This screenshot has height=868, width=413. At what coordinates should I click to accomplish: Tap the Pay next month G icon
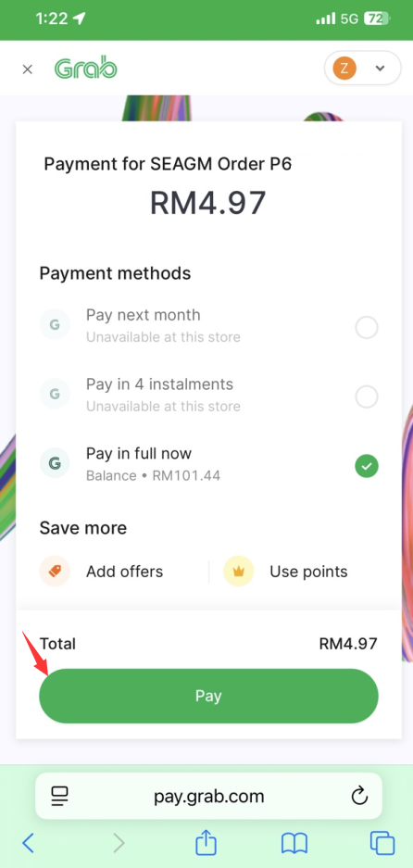[x=55, y=324]
